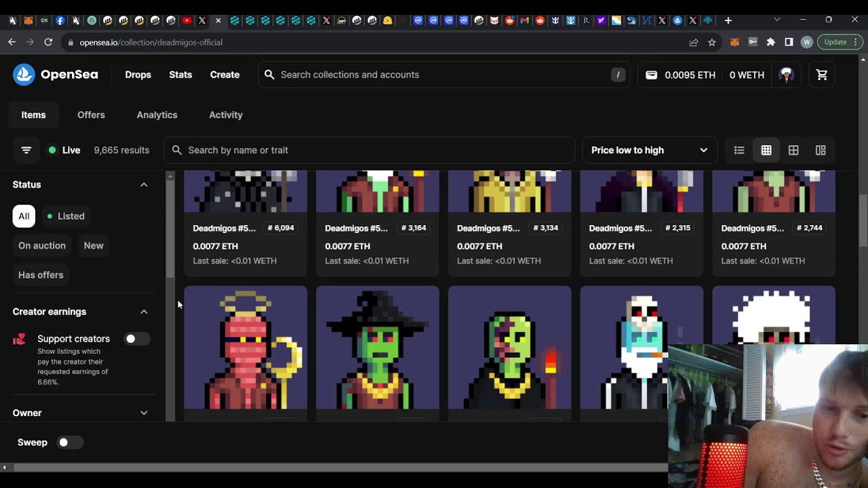Open the green zombie holding torch NFT
The height and width of the screenshot is (488, 868).
tap(510, 348)
